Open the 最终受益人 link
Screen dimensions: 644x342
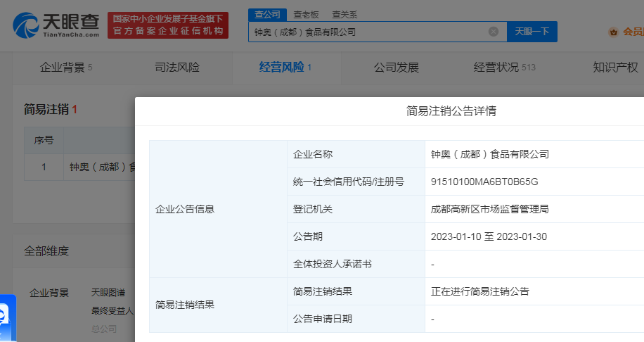point(112,311)
